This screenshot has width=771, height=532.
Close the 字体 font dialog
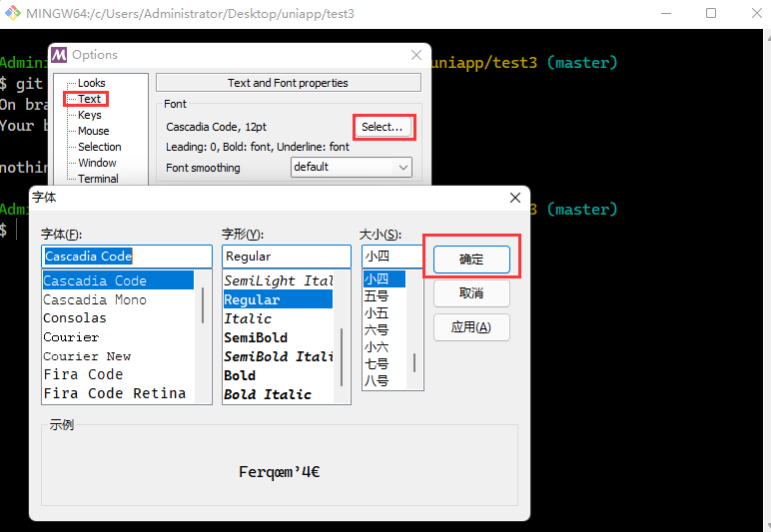pyautogui.click(x=514, y=198)
